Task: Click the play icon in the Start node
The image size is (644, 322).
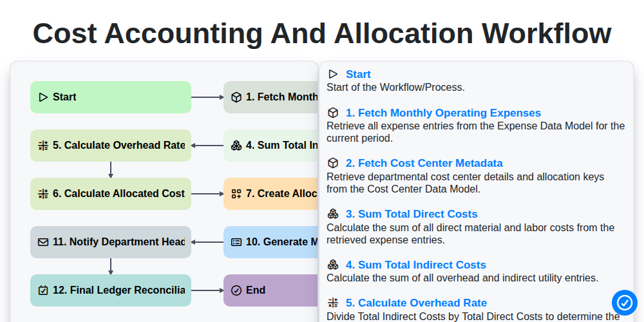Action: point(43,97)
